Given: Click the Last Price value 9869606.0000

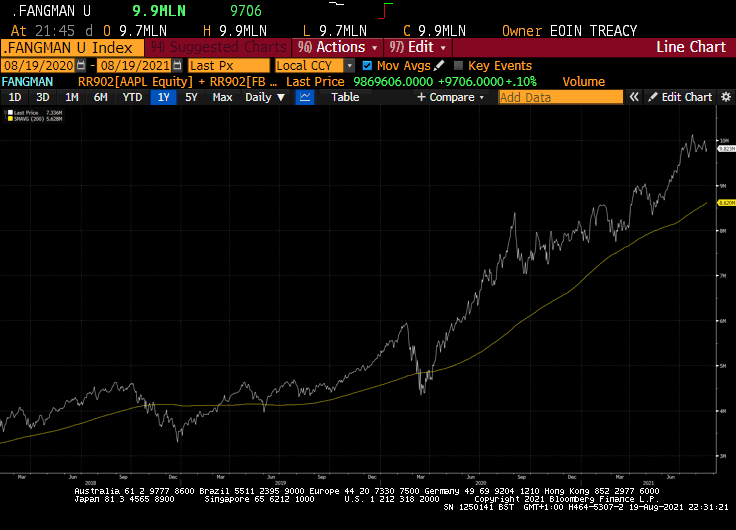Looking at the screenshot, I should click(393, 82).
